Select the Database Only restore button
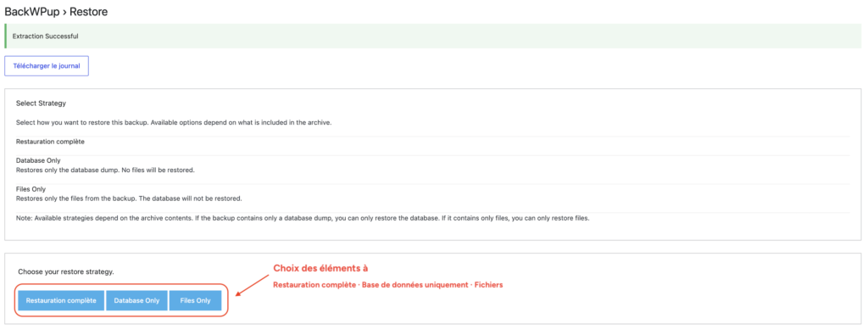 click(136, 301)
